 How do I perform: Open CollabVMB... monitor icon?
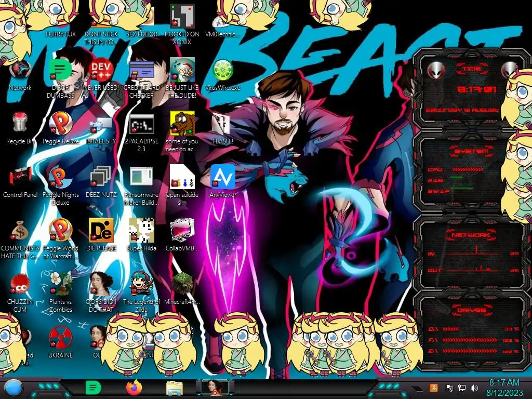click(182, 235)
